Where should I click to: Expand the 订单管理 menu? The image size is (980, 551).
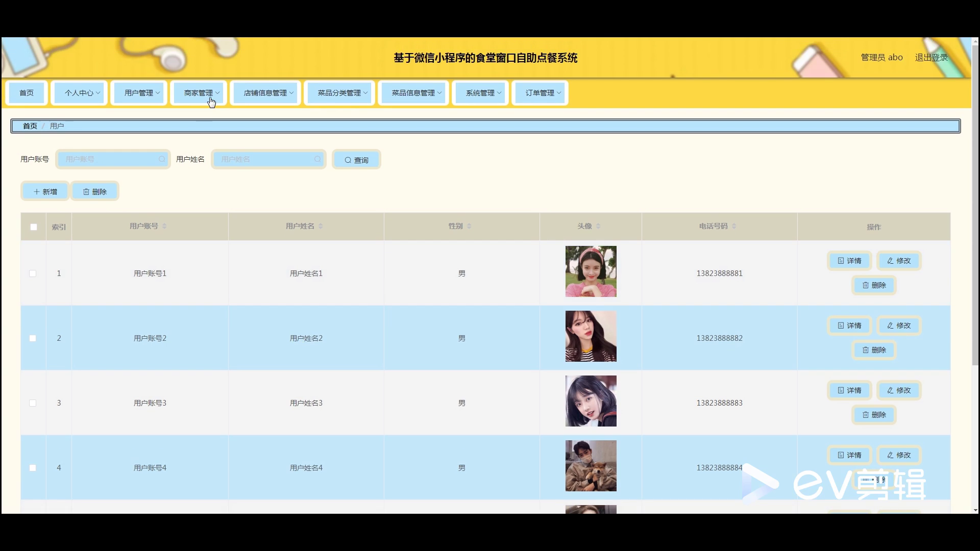(540, 93)
